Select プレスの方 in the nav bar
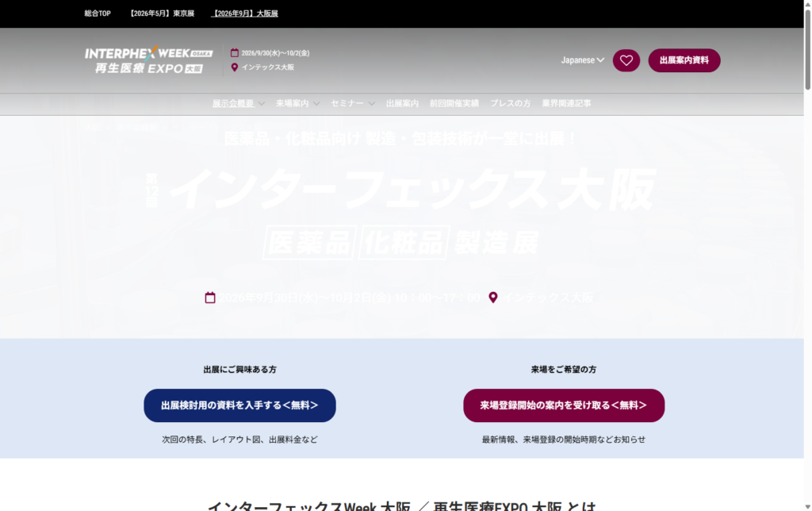 tap(510, 103)
